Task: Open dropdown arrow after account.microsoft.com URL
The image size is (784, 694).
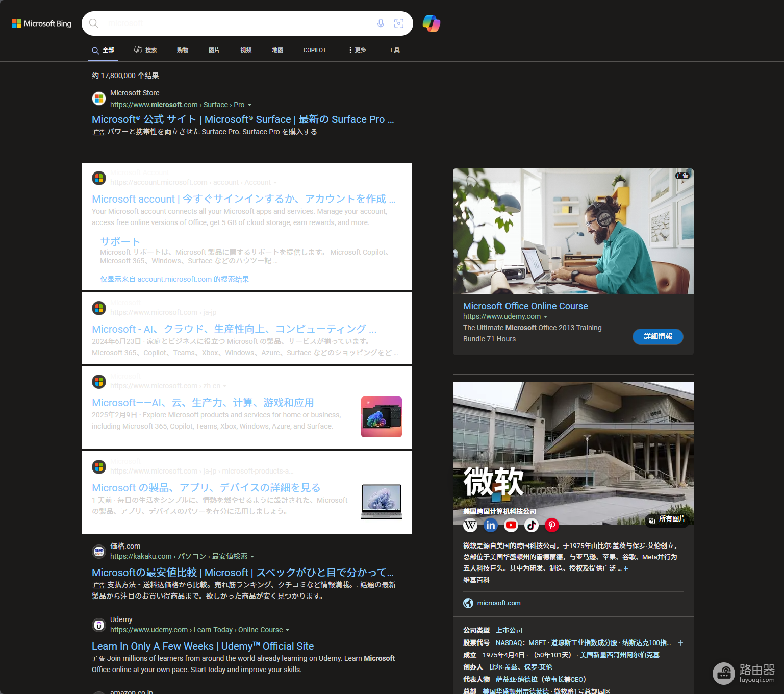Action: 275,183
